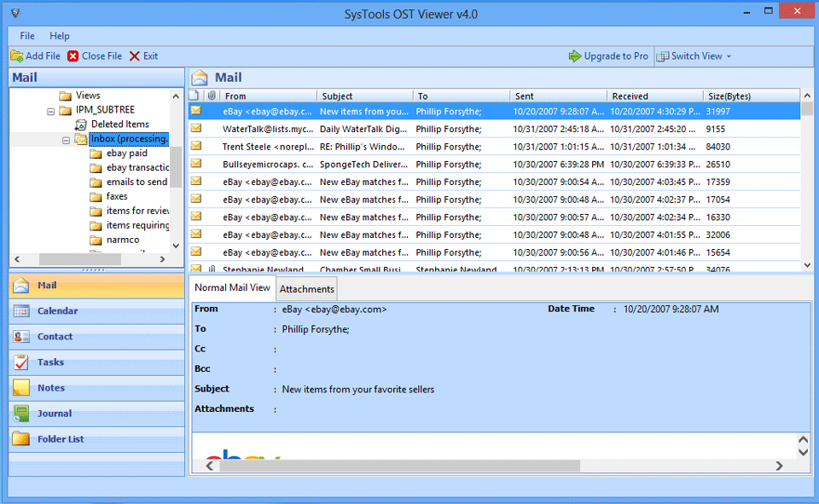
Task: Open the Switch View dropdown arrow
Action: tap(729, 56)
